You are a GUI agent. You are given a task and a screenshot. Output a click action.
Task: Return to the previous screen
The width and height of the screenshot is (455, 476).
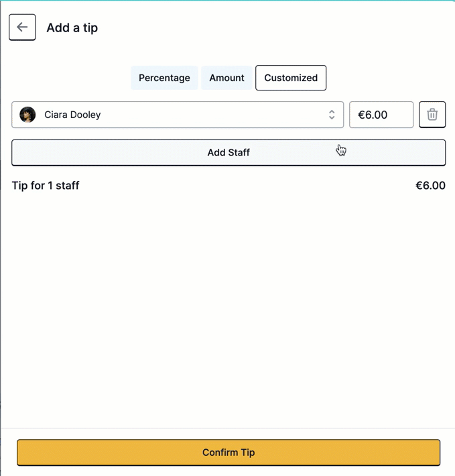(x=22, y=27)
